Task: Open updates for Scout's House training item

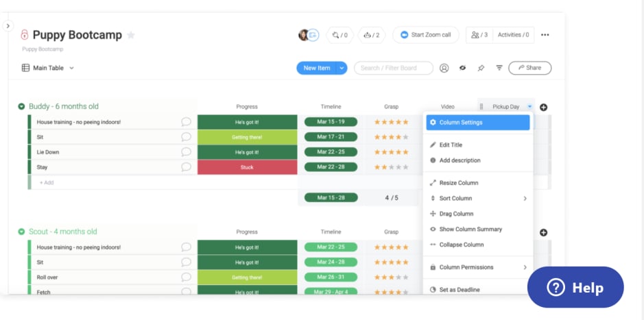Action: (x=186, y=247)
